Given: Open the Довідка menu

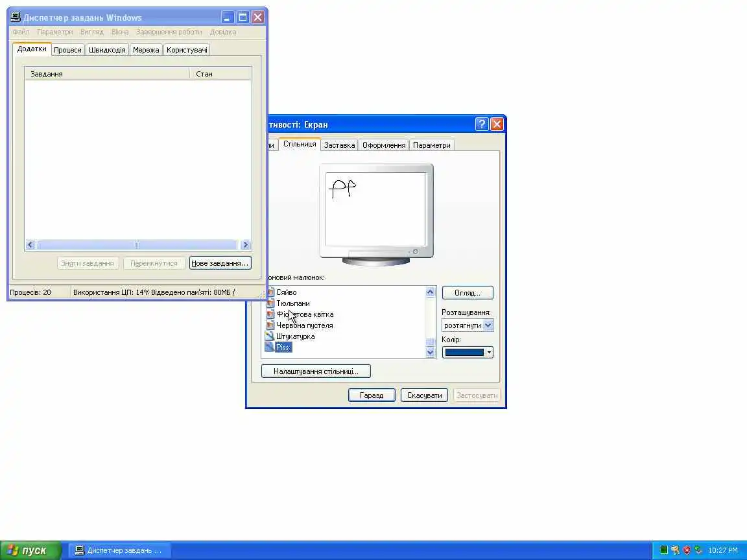Looking at the screenshot, I should click(223, 32).
